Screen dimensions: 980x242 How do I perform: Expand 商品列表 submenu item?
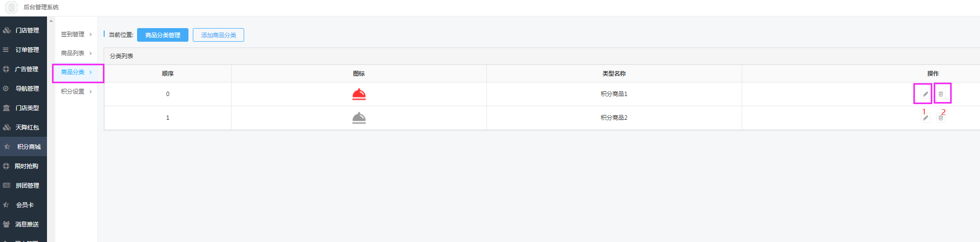click(x=77, y=53)
